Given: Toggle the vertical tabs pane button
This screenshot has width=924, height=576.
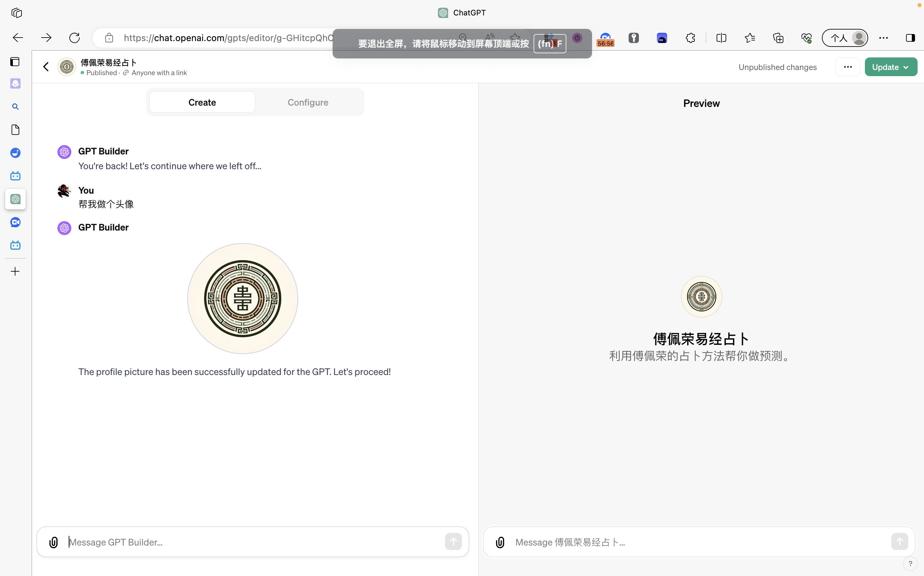Looking at the screenshot, I should click(15, 62).
